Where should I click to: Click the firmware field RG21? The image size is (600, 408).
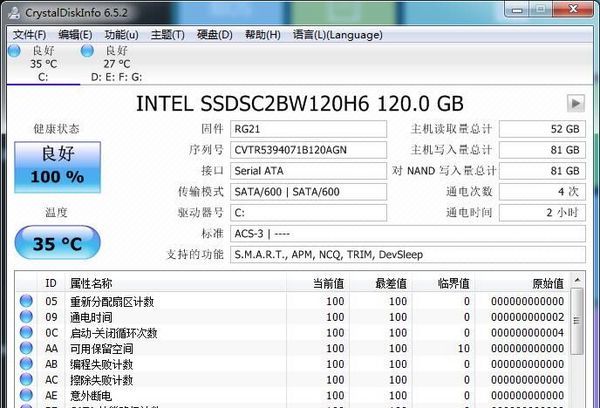coord(308,129)
